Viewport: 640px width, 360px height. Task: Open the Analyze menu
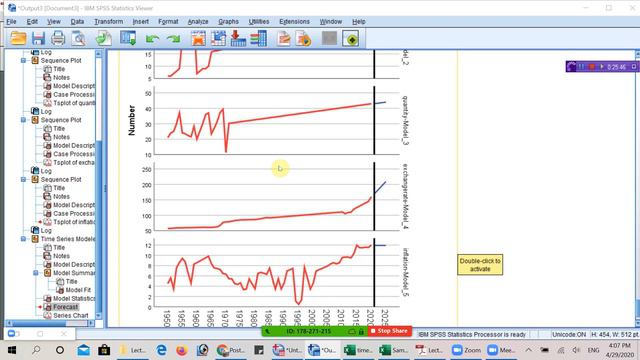pos(198,22)
